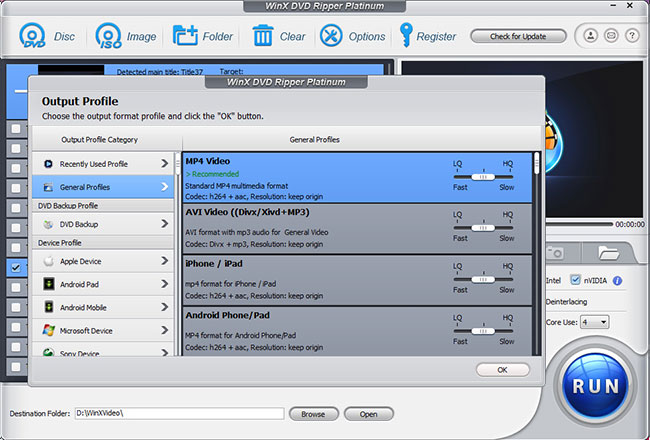Click the email envelope icon
The height and width of the screenshot is (440, 650).
click(611, 36)
